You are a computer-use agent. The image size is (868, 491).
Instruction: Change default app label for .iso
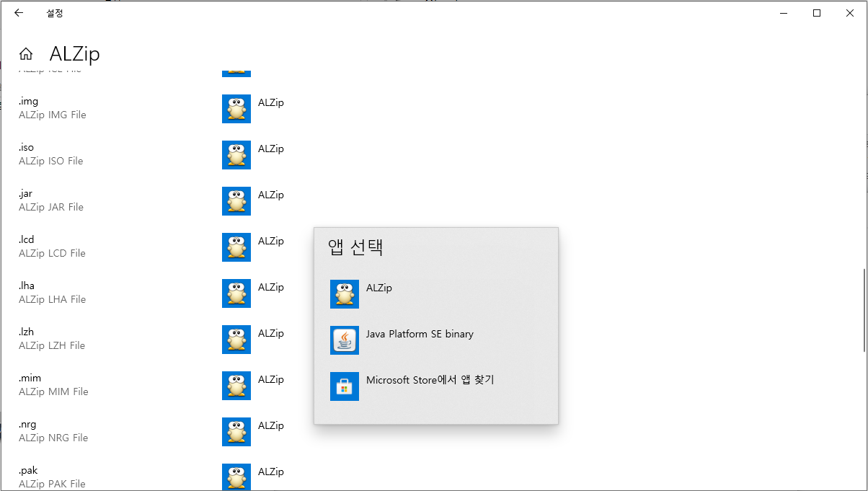pos(271,149)
